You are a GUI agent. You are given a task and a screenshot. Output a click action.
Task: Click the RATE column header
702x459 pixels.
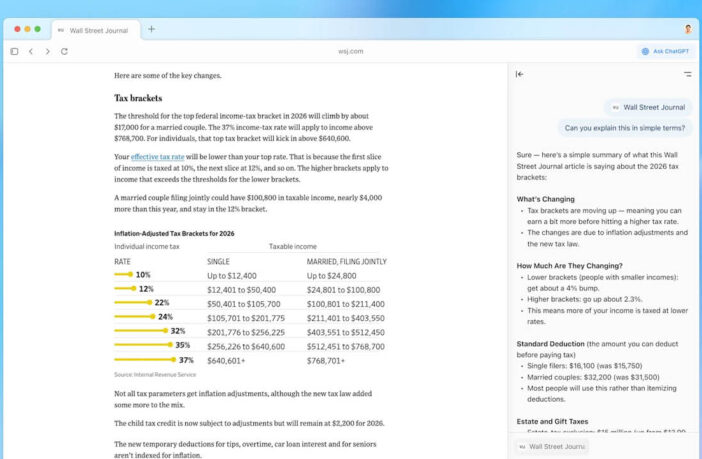pyautogui.click(x=122, y=262)
